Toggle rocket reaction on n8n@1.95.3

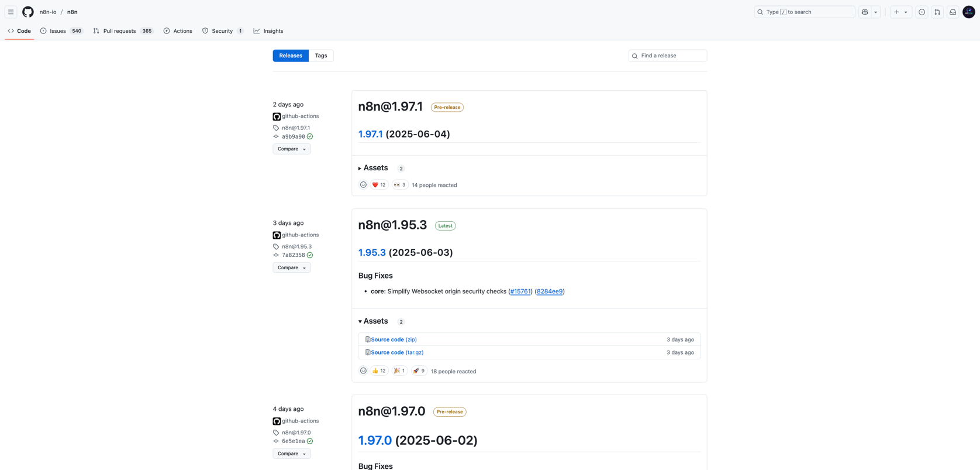point(419,371)
